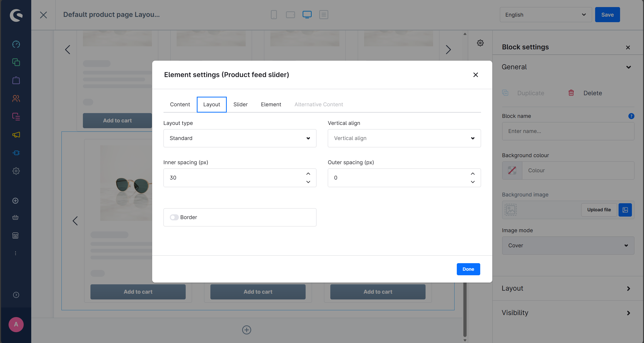Open the user avatar A menu
Image resolution: width=644 pixels, height=343 pixels.
(x=16, y=324)
